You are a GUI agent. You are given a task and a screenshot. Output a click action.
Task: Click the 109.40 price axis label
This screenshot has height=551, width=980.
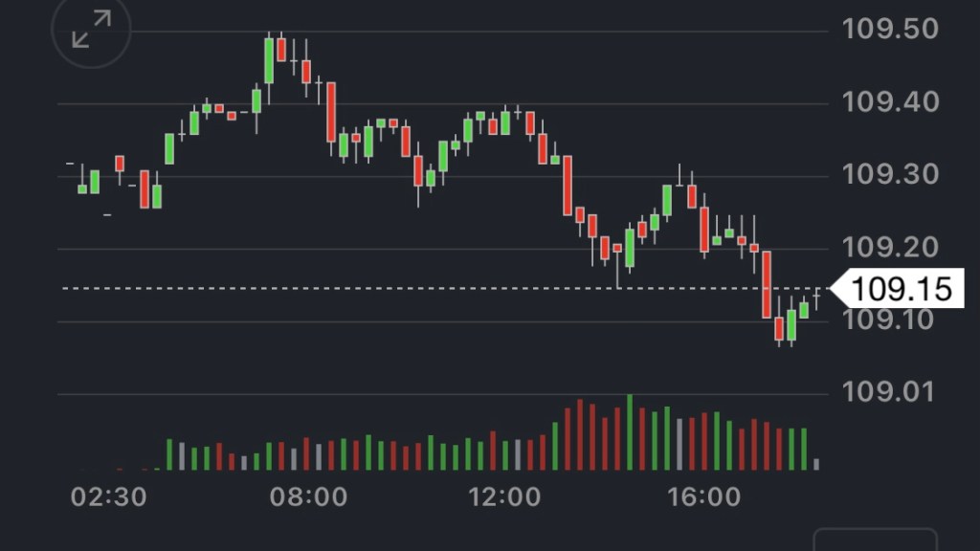889,102
